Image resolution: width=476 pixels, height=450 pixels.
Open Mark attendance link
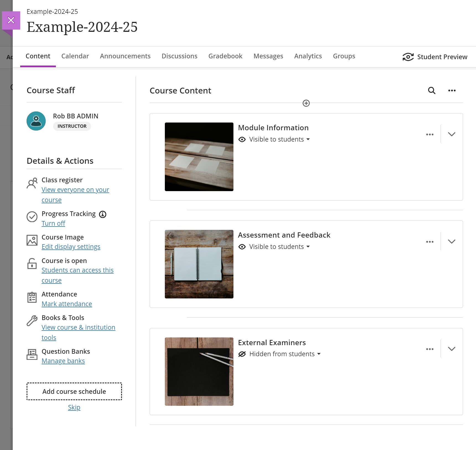[67, 304]
